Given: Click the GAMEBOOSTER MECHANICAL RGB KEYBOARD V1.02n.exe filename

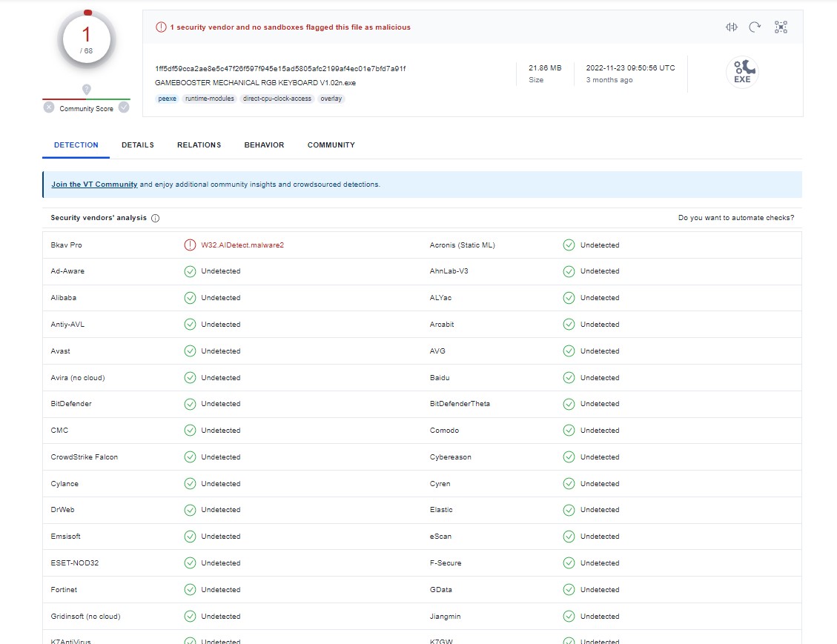Looking at the screenshot, I should pos(255,83).
